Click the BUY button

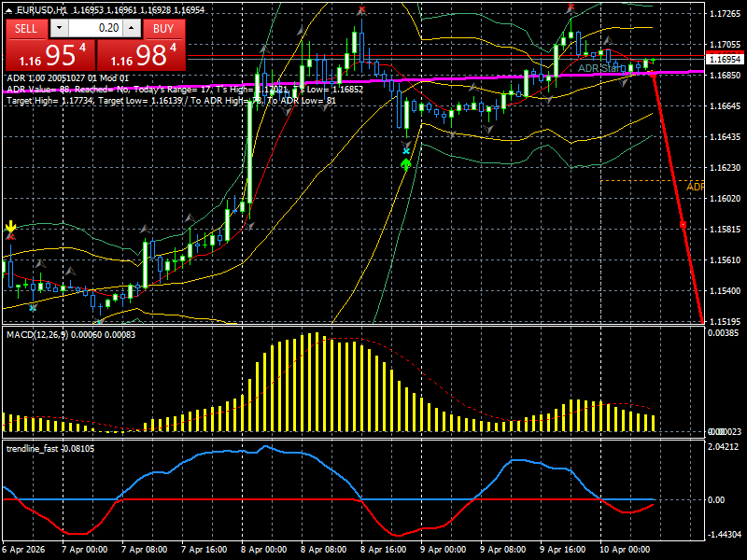[x=163, y=28]
